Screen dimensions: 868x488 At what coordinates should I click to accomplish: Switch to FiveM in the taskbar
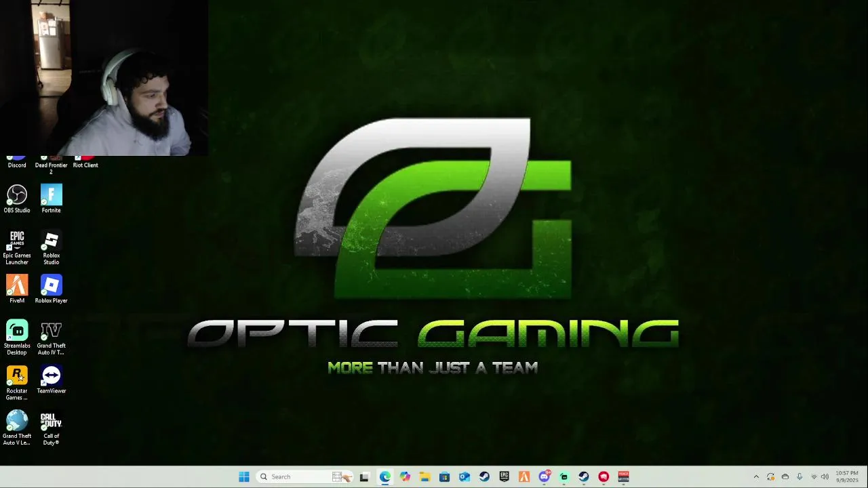(x=524, y=476)
